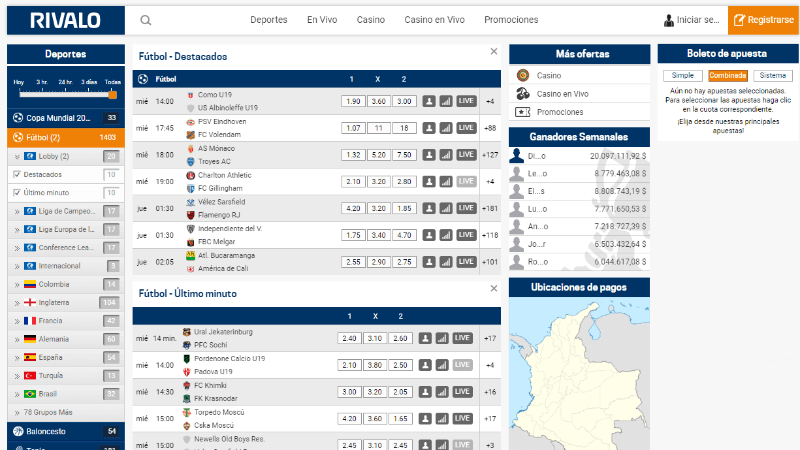Expand the Inglaterra group

pos(17,303)
